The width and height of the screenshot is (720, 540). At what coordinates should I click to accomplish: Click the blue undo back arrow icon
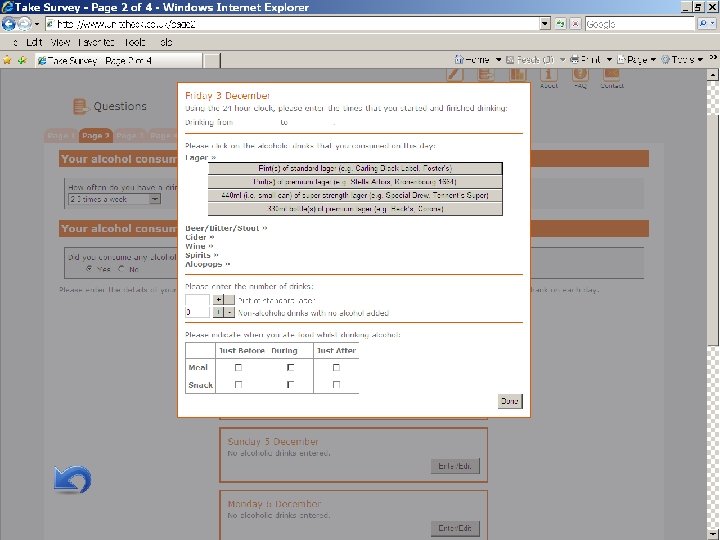point(73,479)
